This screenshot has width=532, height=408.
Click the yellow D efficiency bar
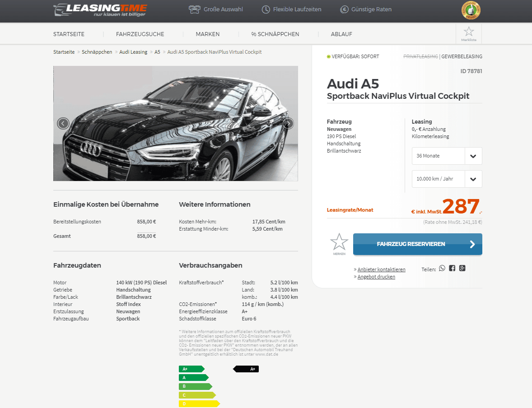[199, 403]
